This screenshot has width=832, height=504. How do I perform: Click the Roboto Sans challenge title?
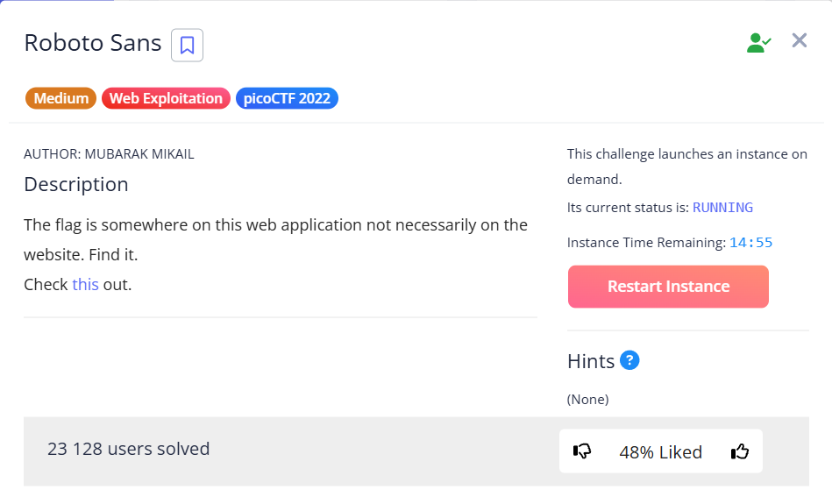(x=93, y=43)
